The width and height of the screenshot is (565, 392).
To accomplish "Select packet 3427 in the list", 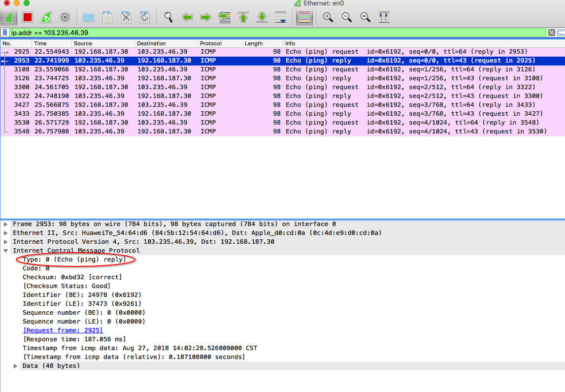I will pyautogui.click(x=283, y=105).
